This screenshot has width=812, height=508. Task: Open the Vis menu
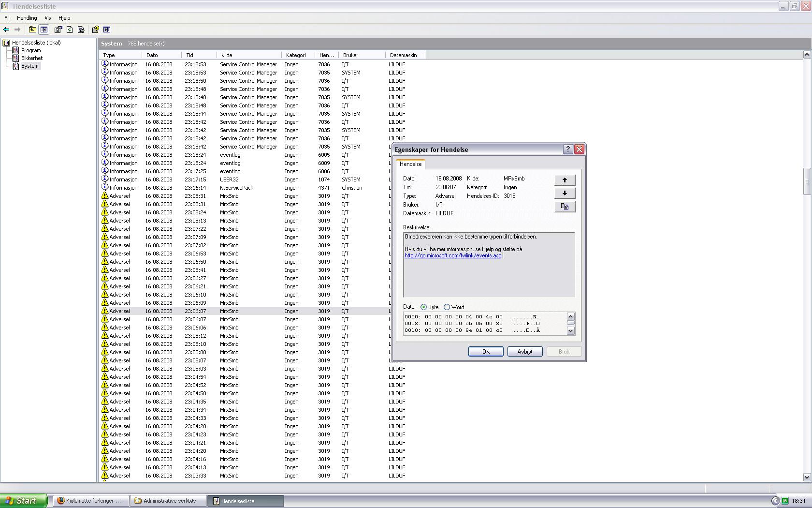point(48,18)
